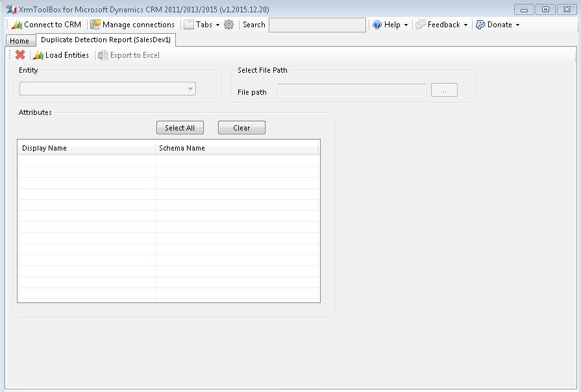
Task: Open settings with the gear icon
Action: point(229,25)
